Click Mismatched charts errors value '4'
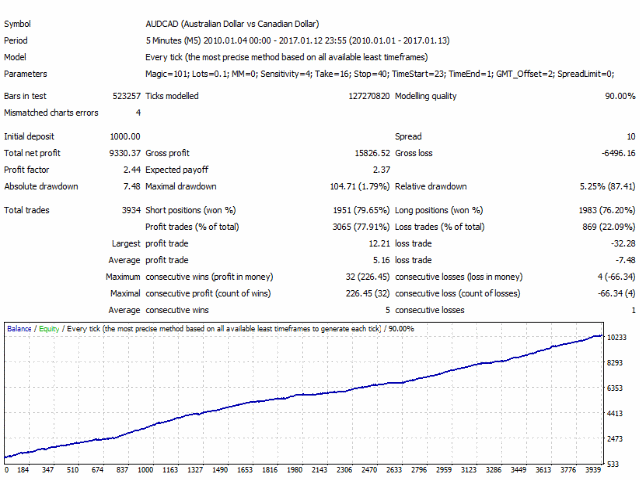This screenshot has width=640, height=480. tap(138, 113)
